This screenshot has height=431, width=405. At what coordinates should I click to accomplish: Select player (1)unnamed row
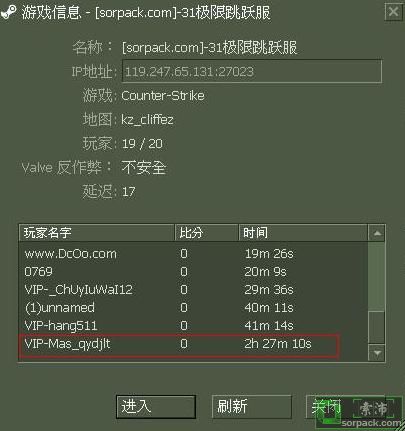(x=193, y=307)
